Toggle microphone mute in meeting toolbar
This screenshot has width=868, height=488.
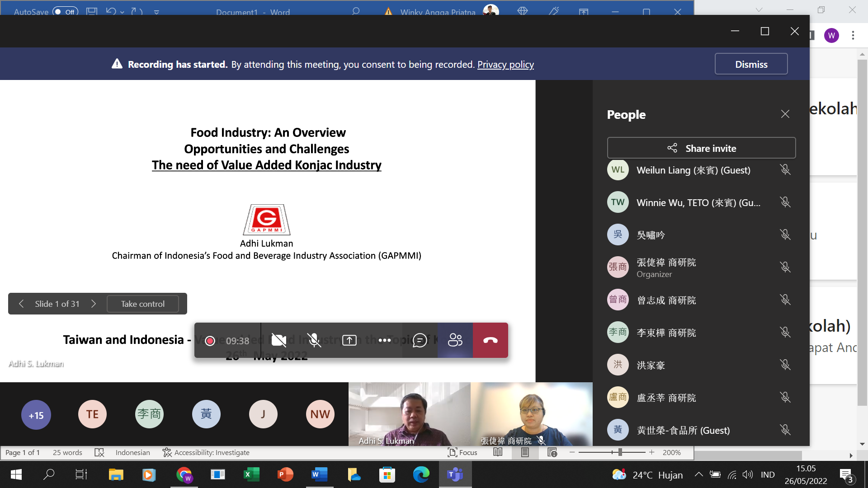[314, 340]
